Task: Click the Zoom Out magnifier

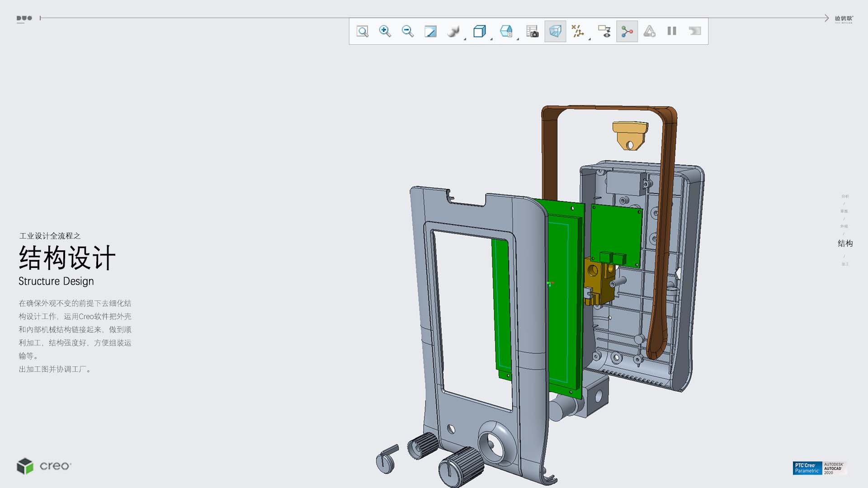Action: [x=408, y=31]
